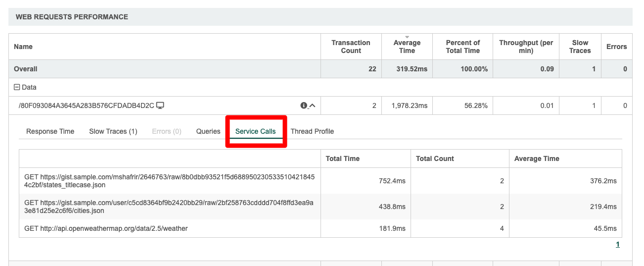Select the /80F093084A3645A283B576CFDADB4D2C transaction name
644x266 pixels.
[x=87, y=106]
